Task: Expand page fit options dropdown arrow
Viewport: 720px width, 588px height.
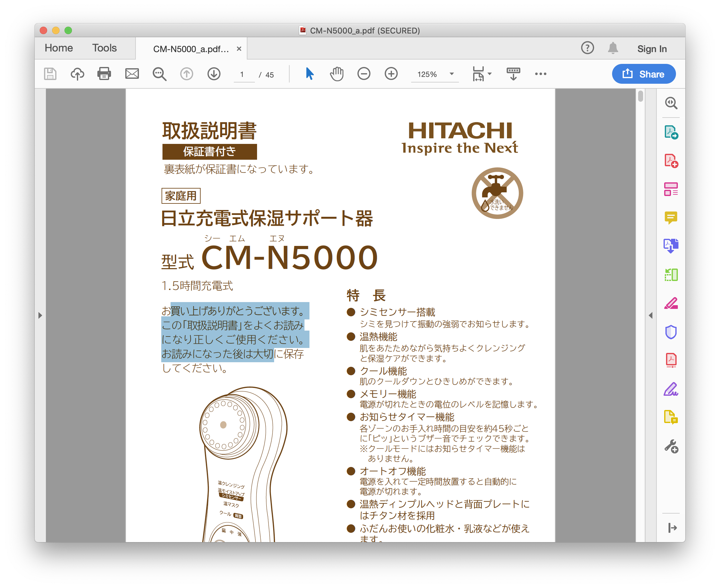Action: [490, 74]
